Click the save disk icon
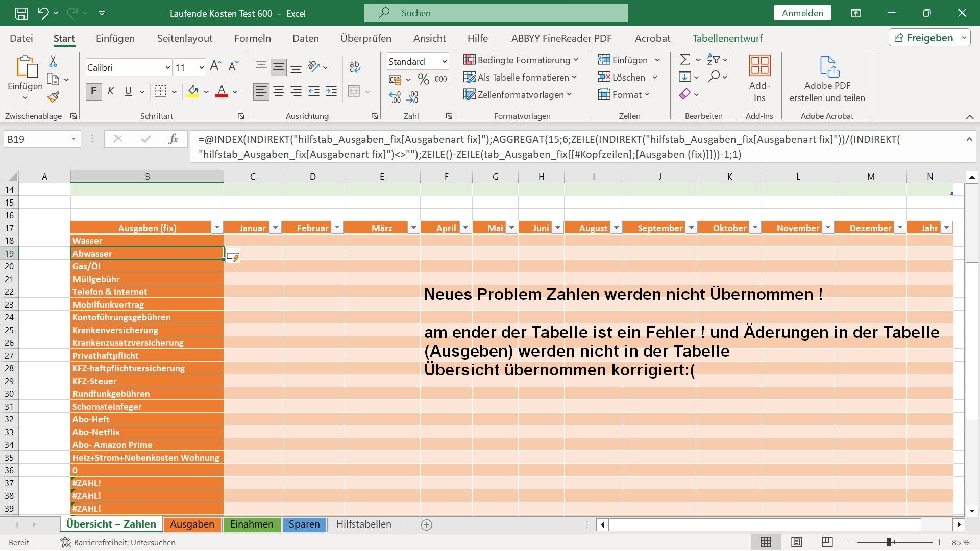The height and width of the screenshot is (551, 980). (21, 13)
